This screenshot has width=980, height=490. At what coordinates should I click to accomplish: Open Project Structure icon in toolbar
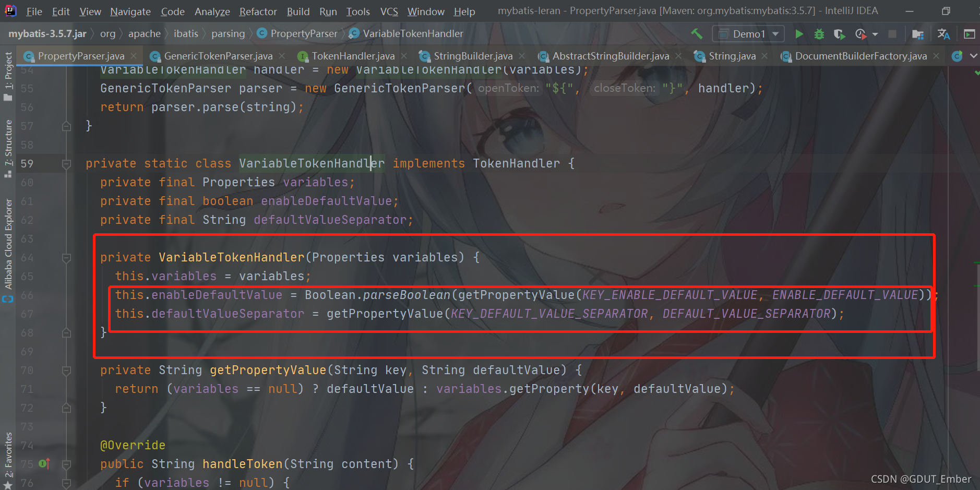point(917,34)
